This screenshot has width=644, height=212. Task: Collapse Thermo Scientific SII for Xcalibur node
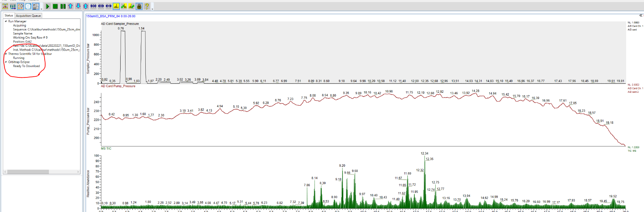click(x=6, y=54)
